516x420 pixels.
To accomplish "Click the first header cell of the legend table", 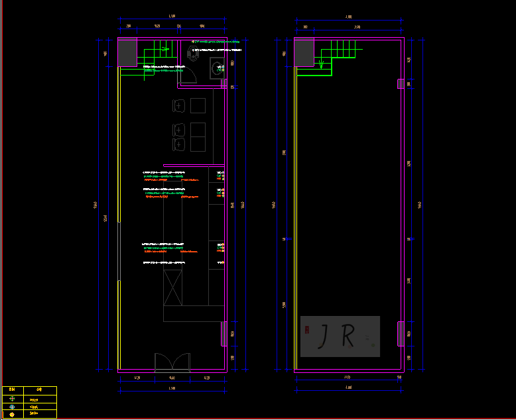I will tap(13, 390).
